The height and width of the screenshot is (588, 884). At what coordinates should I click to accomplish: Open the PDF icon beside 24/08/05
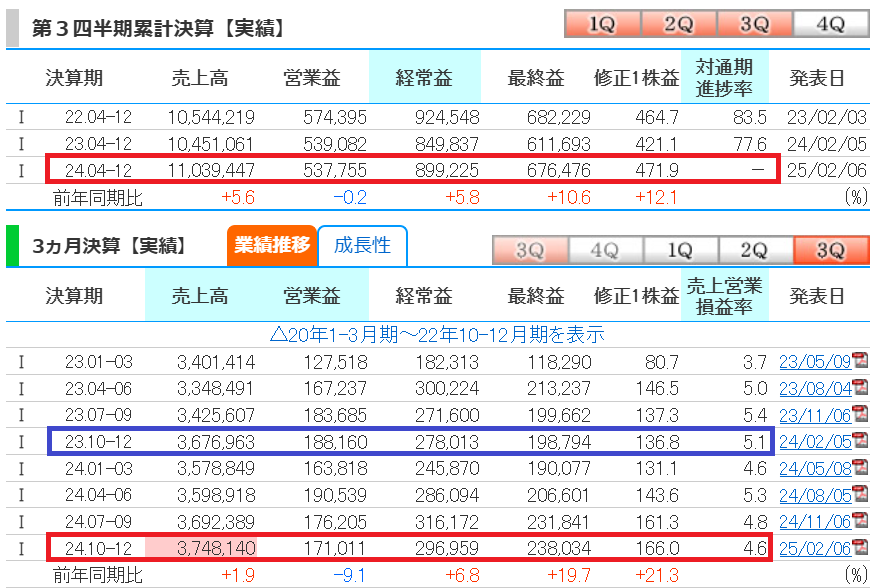[x=860, y=493]
